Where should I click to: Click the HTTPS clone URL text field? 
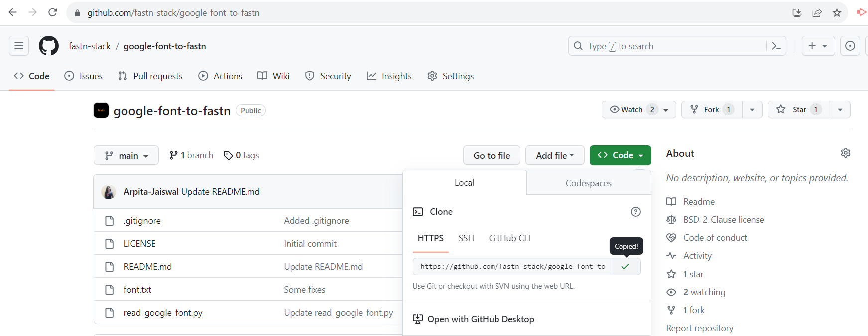coord(512,266)
